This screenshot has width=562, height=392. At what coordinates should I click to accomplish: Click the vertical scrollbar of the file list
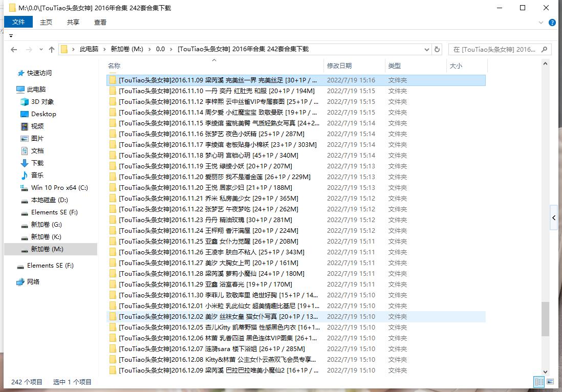[x=545, y=317]
